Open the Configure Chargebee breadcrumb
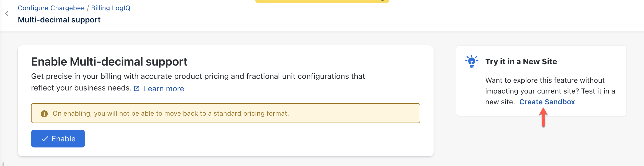Viewport: 644px width, 166px height. pyautogui.click(x=51, y=8)
